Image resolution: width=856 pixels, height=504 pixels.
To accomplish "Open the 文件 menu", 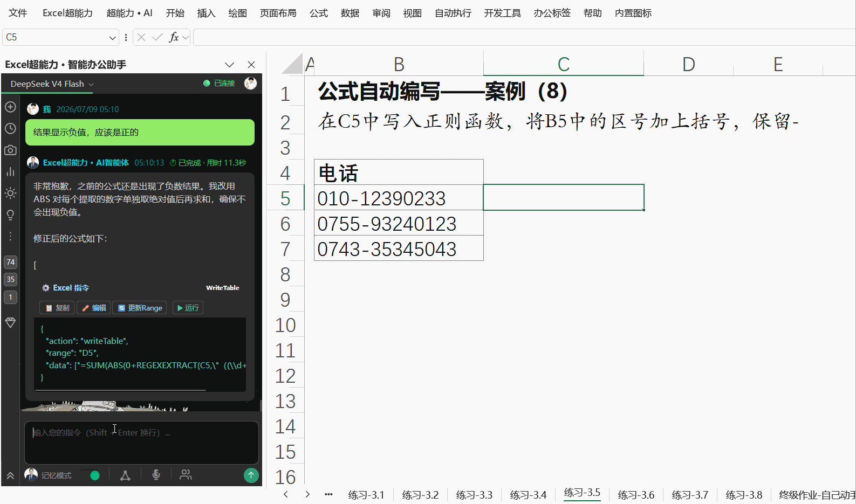I will tap(18, 13).
